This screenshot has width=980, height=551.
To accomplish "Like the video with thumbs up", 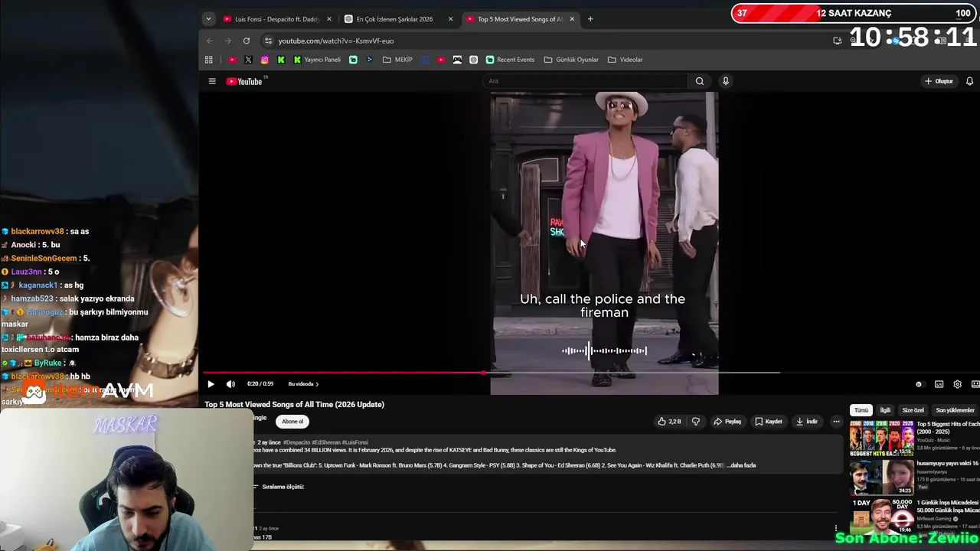I will click(668, 422).
